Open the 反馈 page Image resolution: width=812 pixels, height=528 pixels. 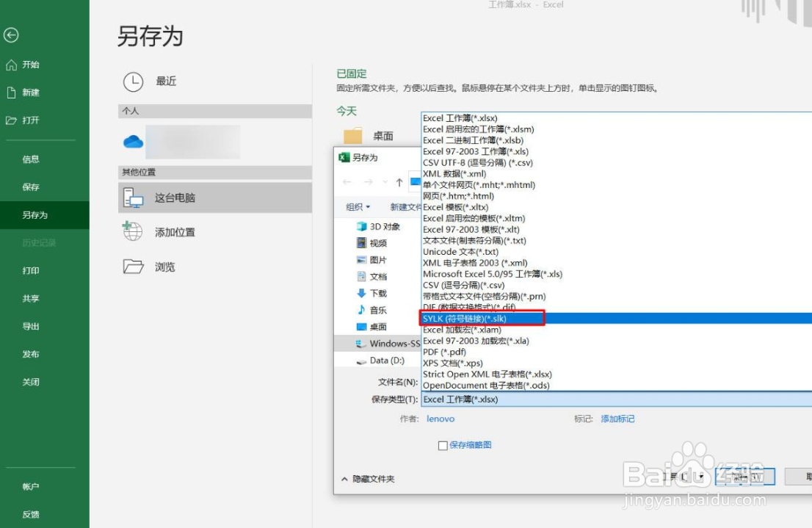pyautogui.click(x=31, y=514)
